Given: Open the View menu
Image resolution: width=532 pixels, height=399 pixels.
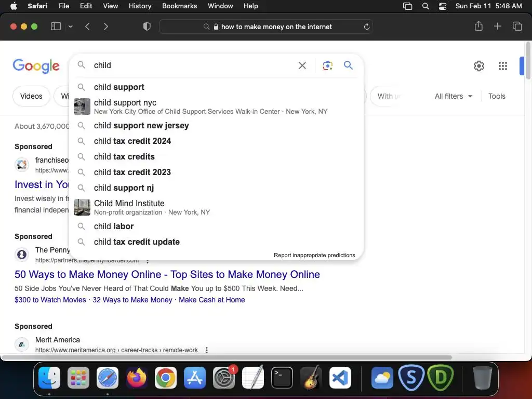Looking at the screenshot, I should tap(110, 6).
